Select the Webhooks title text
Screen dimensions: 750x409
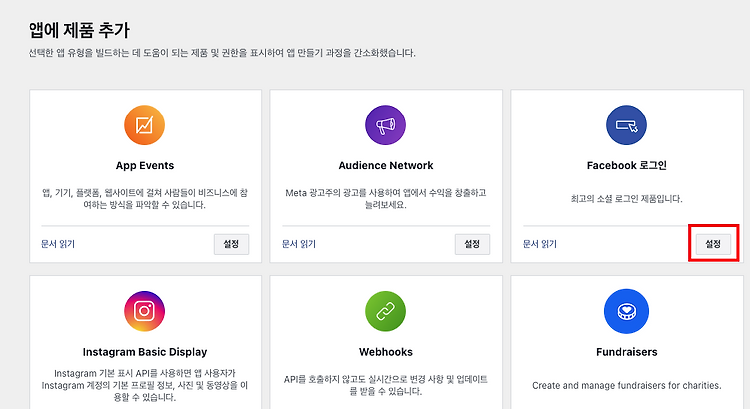point(386,352)
